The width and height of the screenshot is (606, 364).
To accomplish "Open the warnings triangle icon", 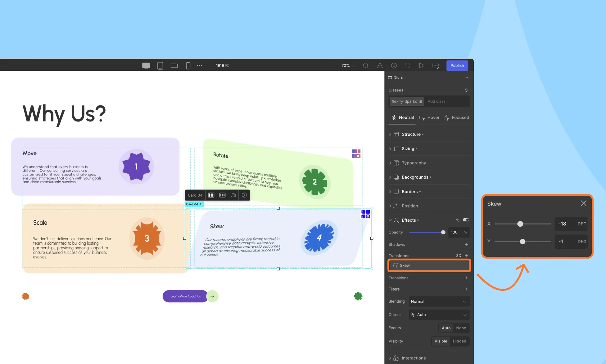I will click(380, 65).
